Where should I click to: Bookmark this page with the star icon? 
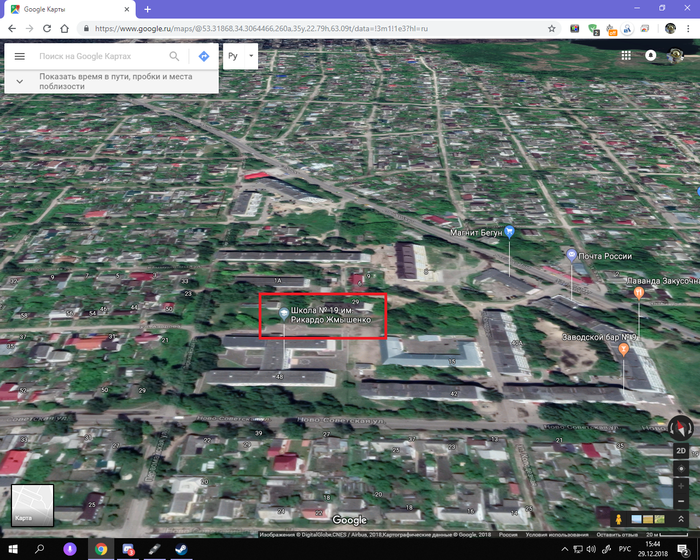click(552, 29)
